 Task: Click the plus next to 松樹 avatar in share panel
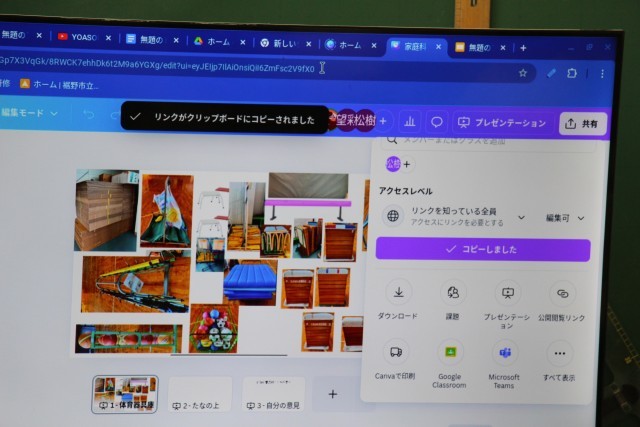click(x=407, y=164)
